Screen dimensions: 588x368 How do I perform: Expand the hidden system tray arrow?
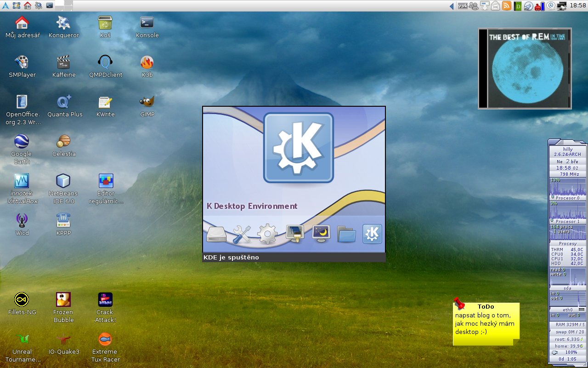click(x=451, y=6)
